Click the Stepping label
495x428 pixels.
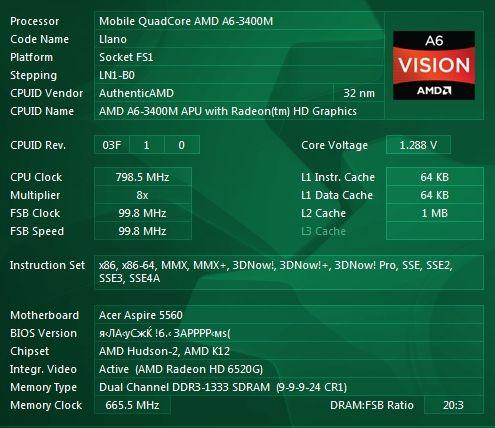[x=33, y=76]
